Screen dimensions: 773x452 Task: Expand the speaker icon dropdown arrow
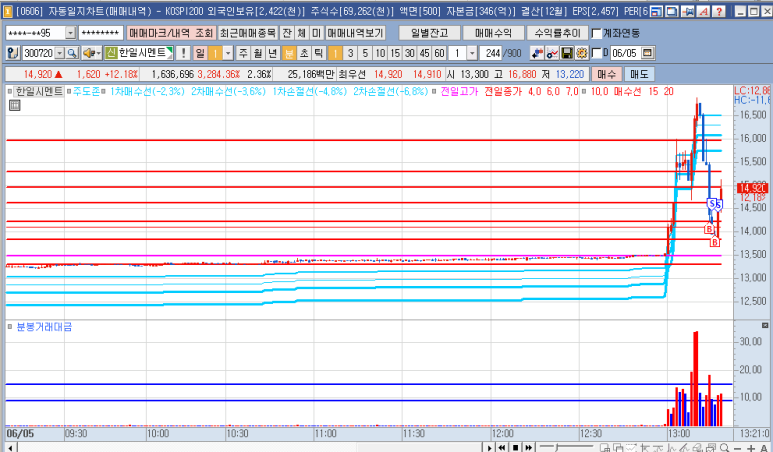point(99,53)
